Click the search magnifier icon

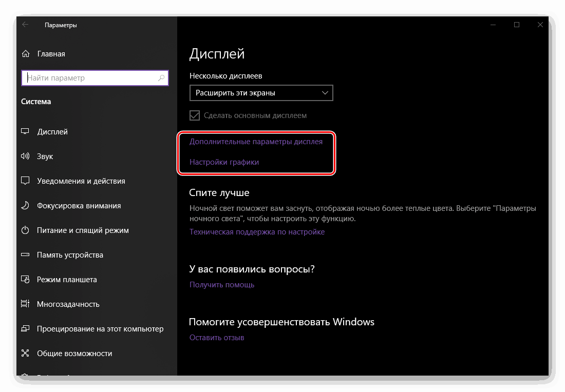pyautogui.click(x=161, y=78)
